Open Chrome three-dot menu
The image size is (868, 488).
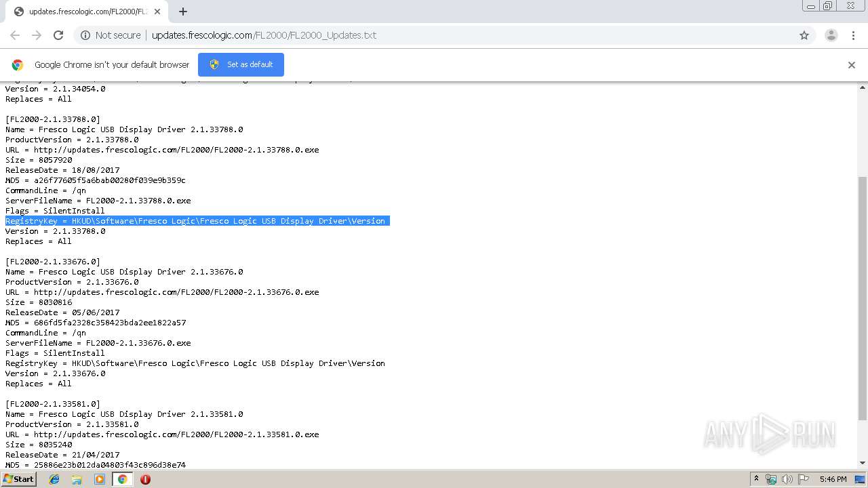[x=853, y=35]
